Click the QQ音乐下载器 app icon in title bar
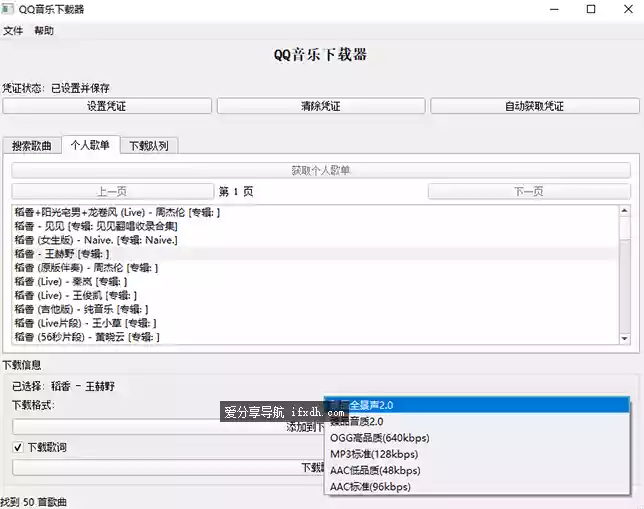Screen dimensions: 644x509 [x=7, y=9]
